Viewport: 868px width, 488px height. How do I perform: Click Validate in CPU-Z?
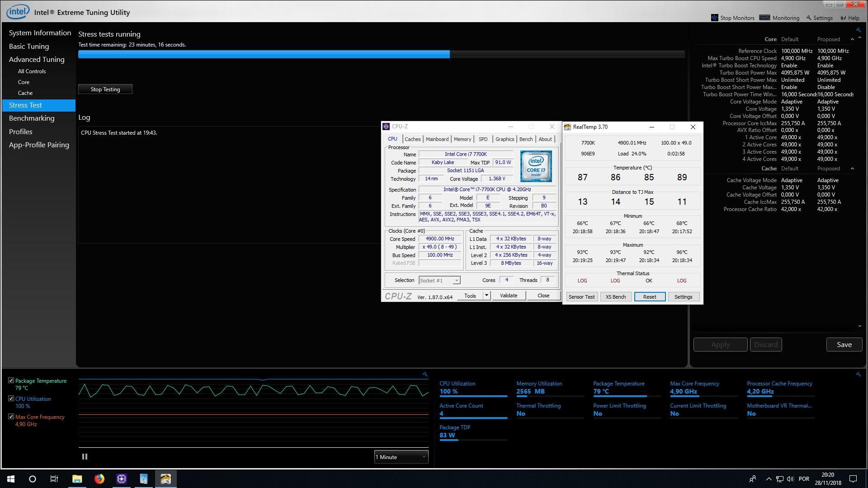coord(509,296)
